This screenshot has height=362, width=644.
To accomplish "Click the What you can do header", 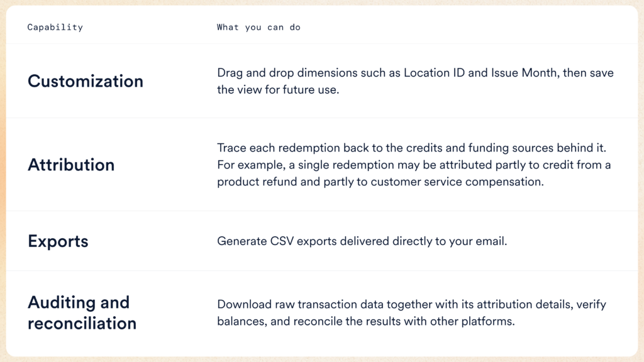I will [258, 27].
